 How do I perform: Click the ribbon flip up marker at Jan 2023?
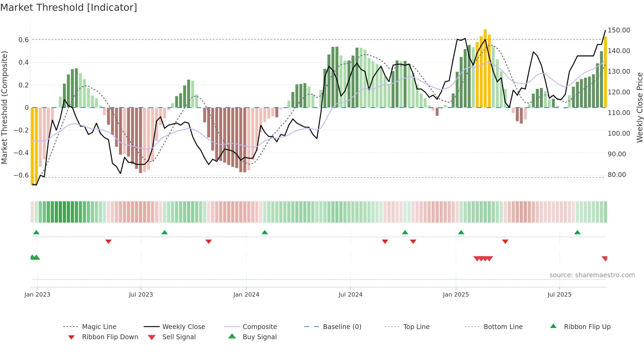pos(36,232)
